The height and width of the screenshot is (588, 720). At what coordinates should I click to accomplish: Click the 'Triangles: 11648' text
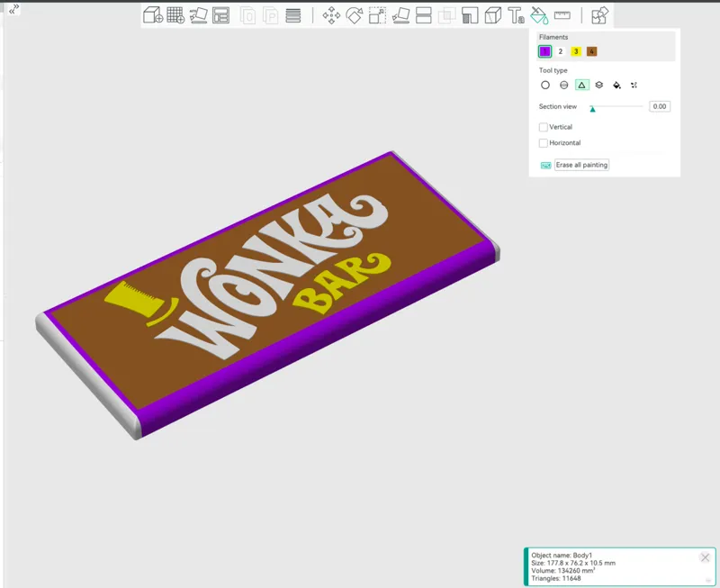556,578
